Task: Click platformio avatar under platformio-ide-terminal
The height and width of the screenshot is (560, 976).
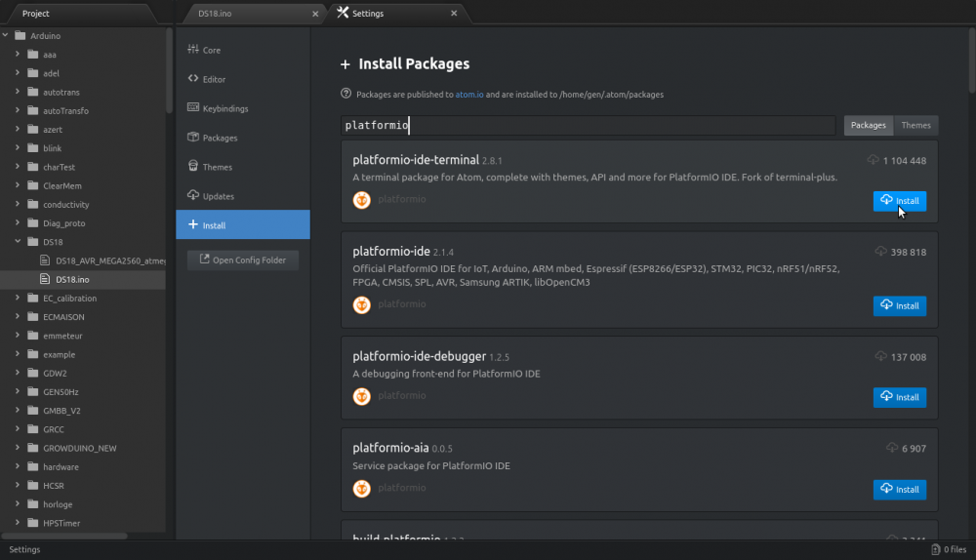Action: pyautogui.click(x=362, y=200)
